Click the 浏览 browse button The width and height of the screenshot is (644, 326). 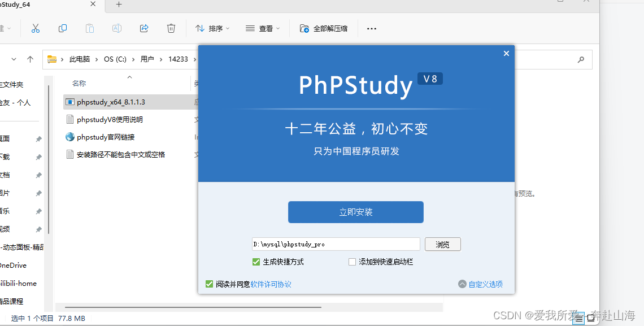point(443,244)
